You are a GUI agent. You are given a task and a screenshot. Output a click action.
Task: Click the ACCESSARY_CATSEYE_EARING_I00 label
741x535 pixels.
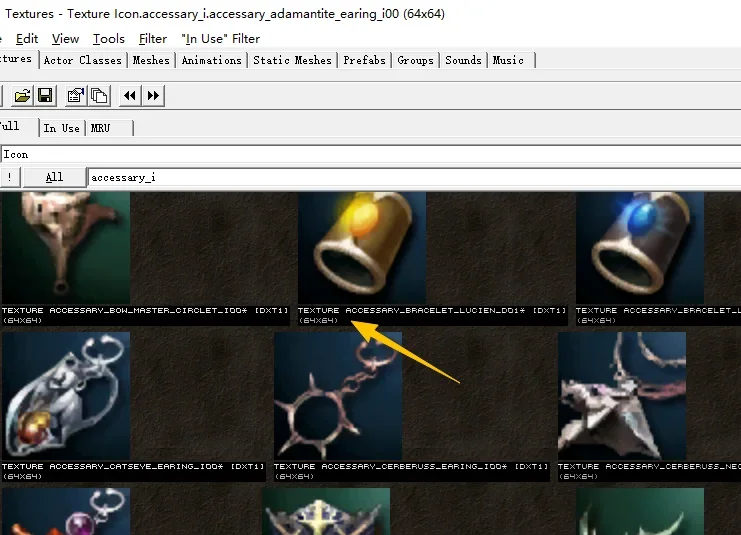[x=136, y=466]
